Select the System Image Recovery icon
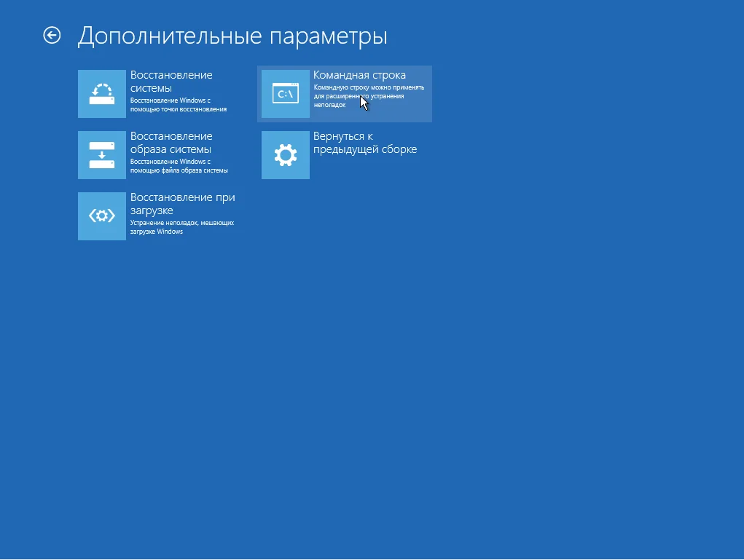 pos(102,155)
